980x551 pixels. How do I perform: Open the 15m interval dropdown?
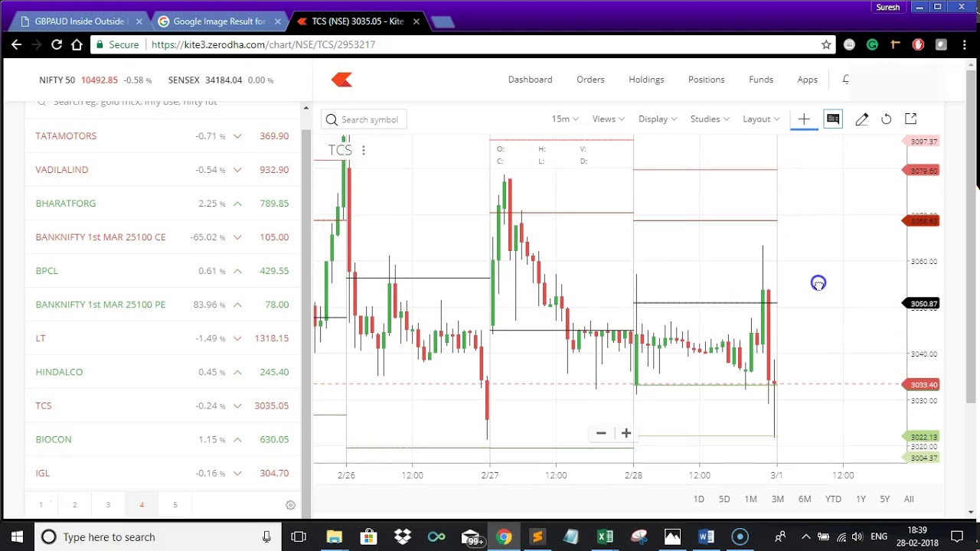pos(565,119)
